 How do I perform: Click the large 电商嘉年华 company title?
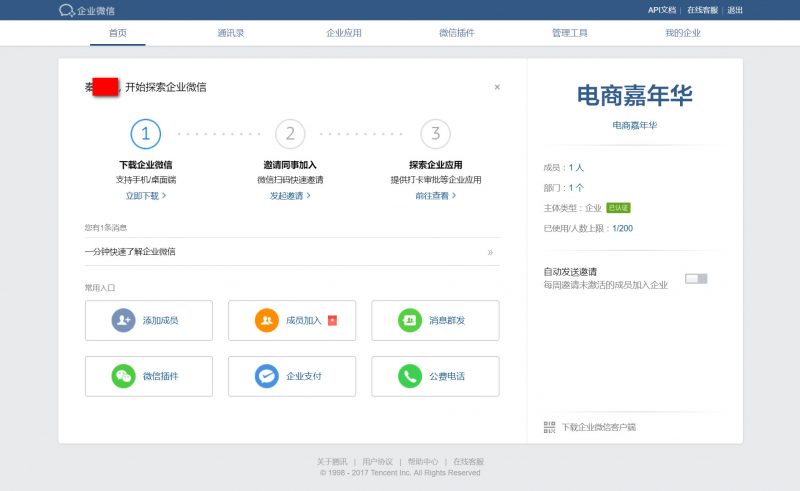(634, 96)
